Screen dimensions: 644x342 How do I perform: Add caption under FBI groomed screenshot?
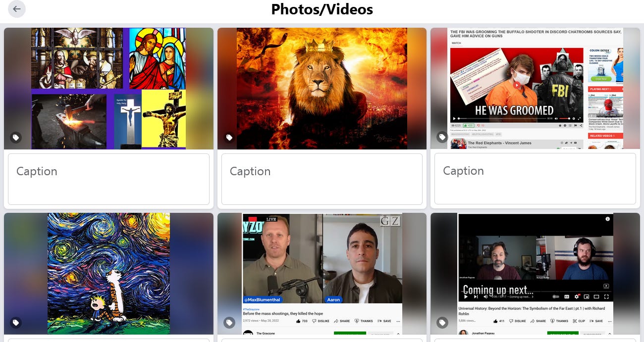pyautogui.click(x=535, y=179)
